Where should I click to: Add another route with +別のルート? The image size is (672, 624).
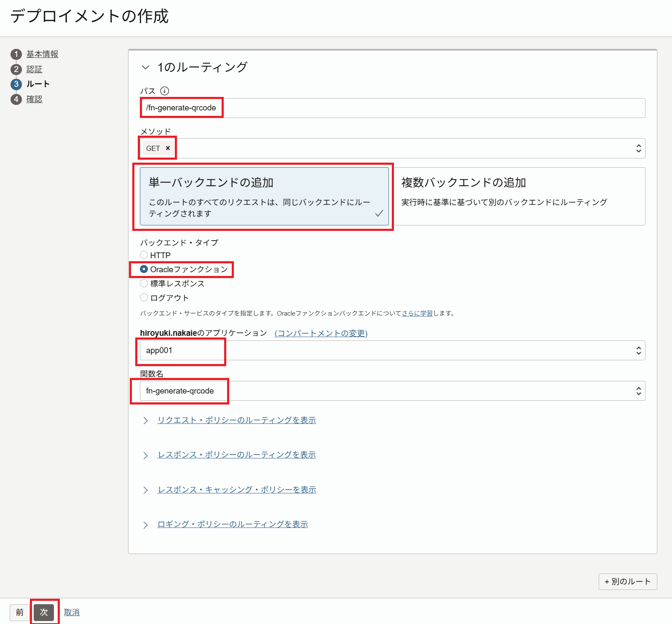coord(627,581)
